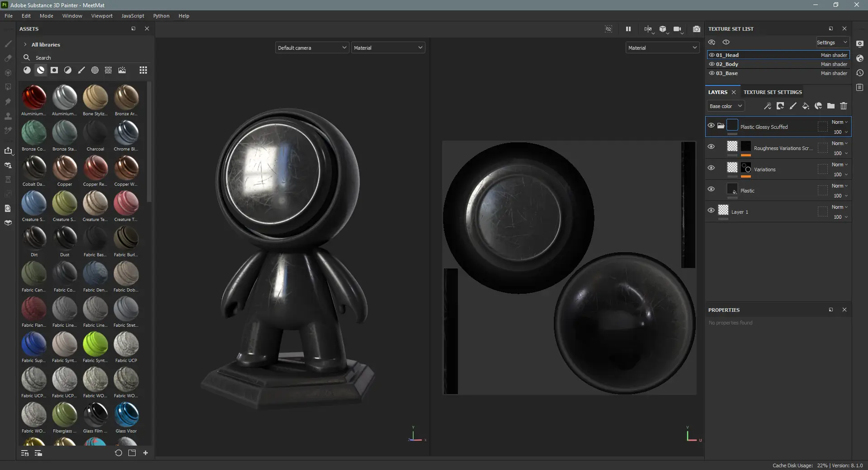Screen dimensions: 868x470
Task: Delete selected layer with trash icon
Action: (x=844, y=106)
